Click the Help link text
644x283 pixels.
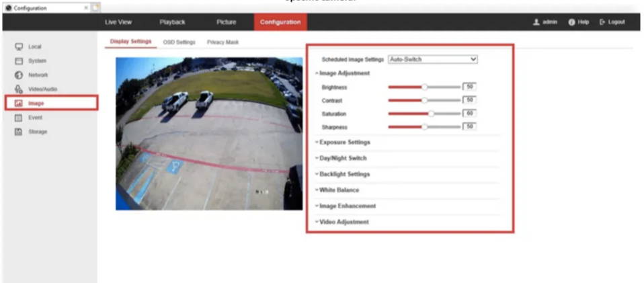click(583, 22)
